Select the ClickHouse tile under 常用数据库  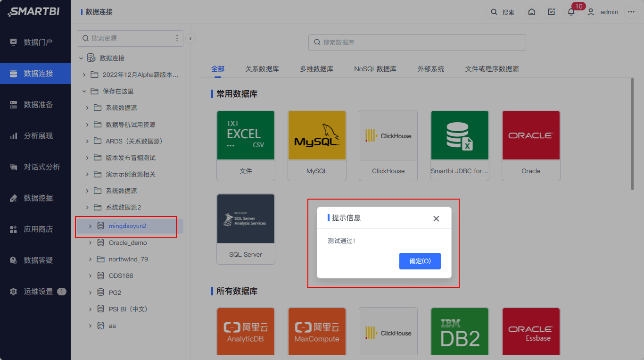388,145
